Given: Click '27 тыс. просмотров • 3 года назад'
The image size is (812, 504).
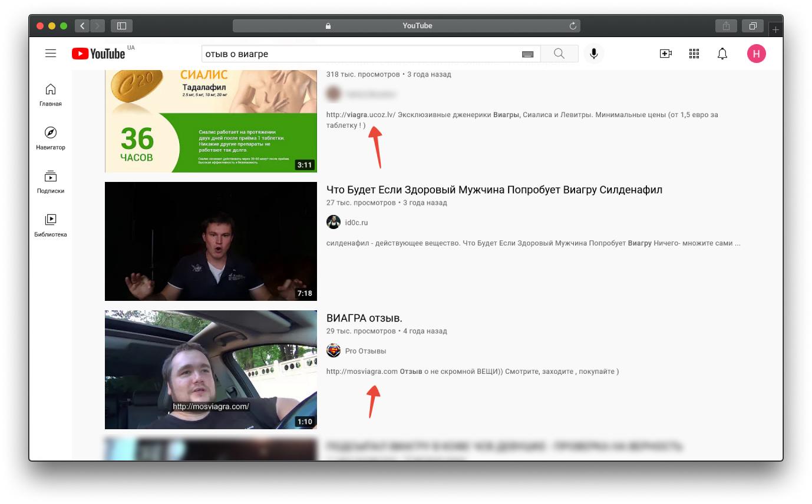Looking at the screenshot, I should pyautogui.click(x=387, y=203).
